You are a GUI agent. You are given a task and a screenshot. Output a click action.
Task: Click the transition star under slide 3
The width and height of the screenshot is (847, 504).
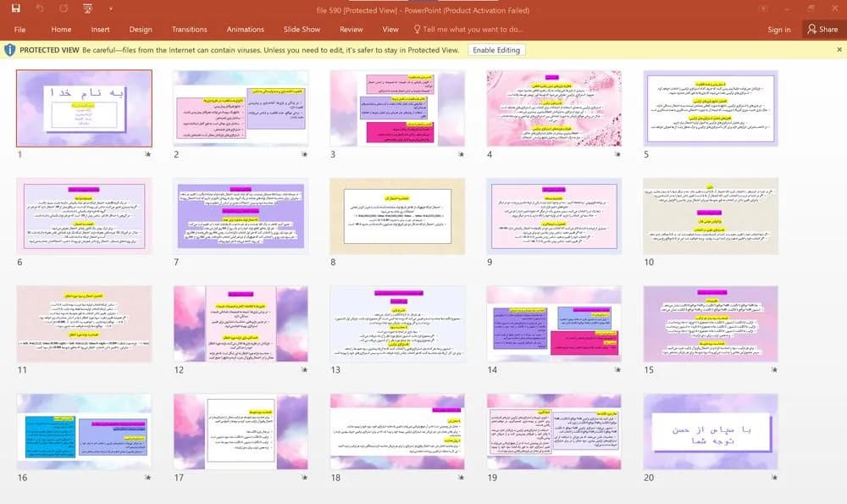461,154
